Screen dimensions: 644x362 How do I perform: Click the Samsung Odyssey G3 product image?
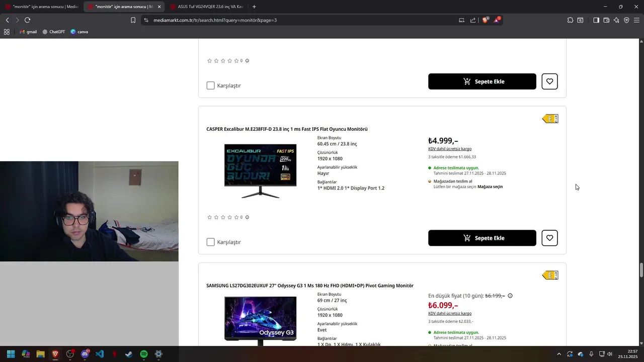(260, 321)
